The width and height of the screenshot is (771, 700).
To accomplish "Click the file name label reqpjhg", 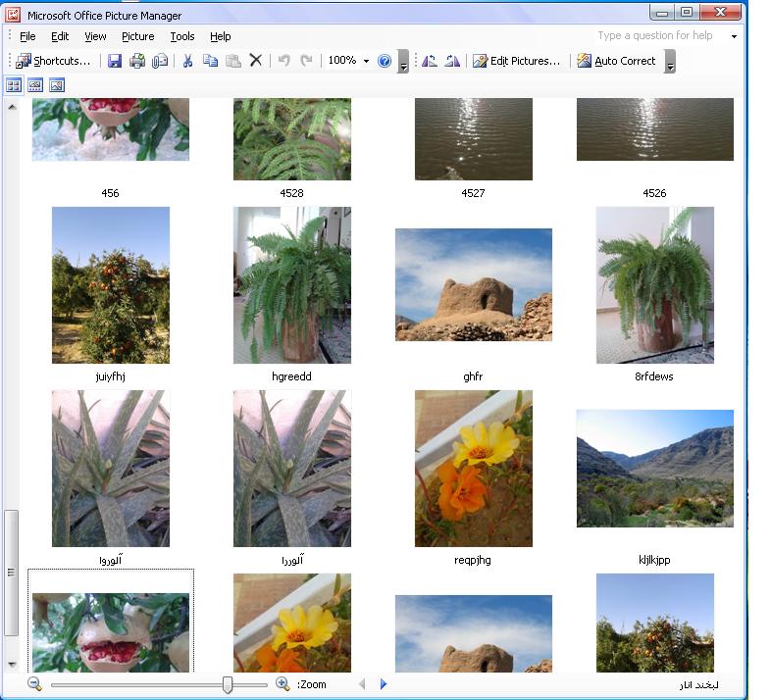I will click(473, 560).
